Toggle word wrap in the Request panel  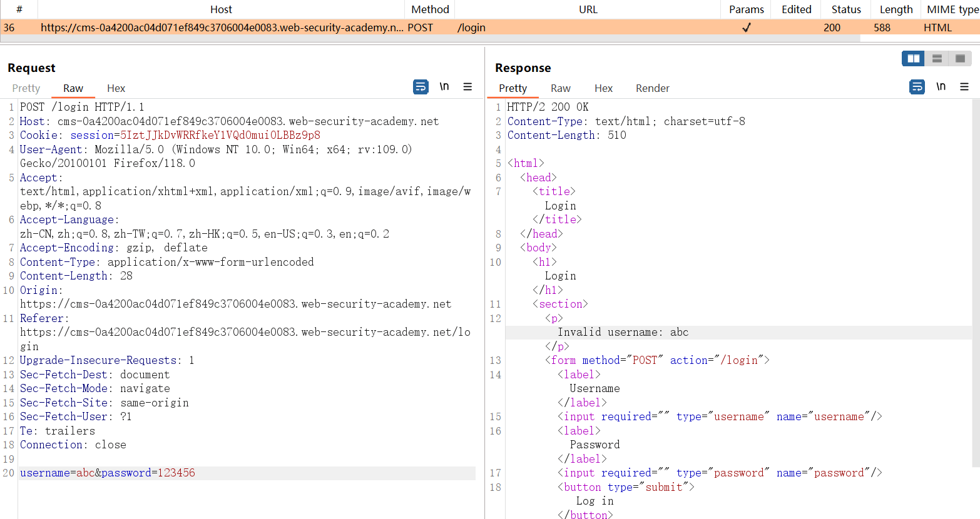421,87
